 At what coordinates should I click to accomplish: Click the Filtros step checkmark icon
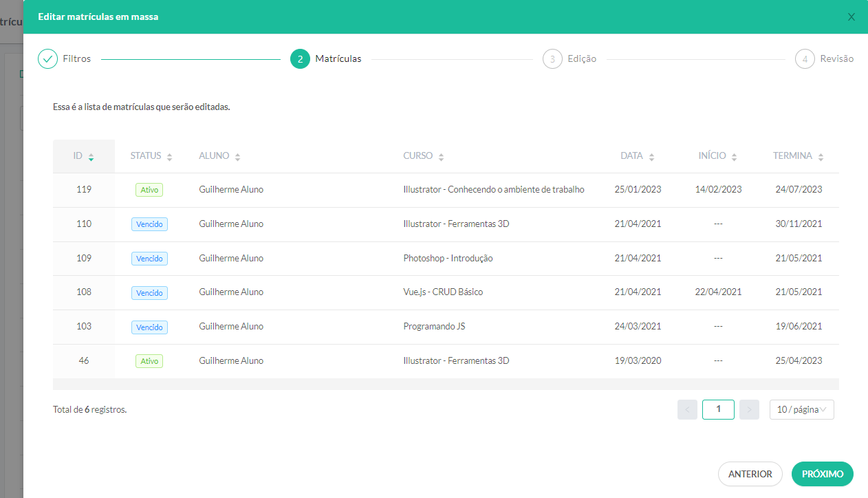[47, 59]
